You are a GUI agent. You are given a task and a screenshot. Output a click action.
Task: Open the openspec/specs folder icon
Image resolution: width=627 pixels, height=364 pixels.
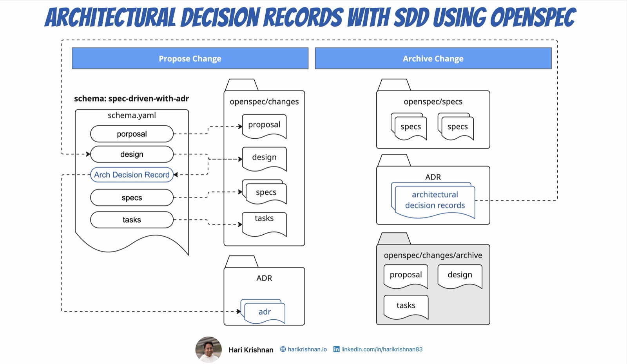(x=433, y=102)
